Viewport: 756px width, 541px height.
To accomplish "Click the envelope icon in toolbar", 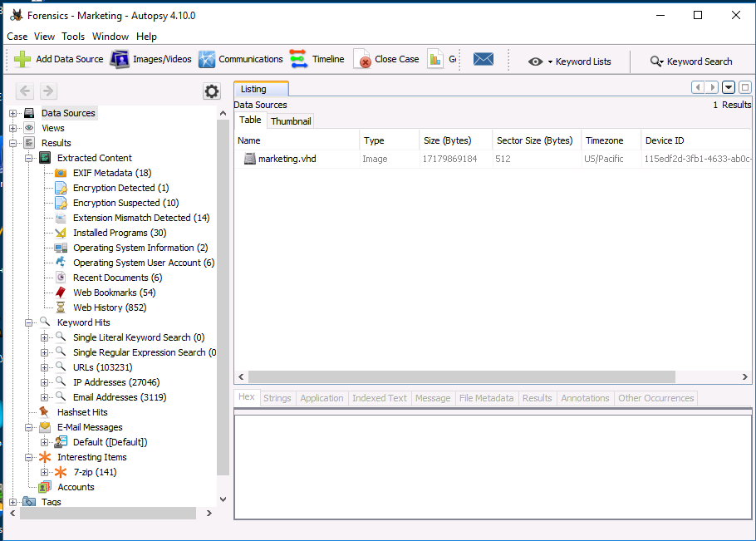I will point(484,59).
